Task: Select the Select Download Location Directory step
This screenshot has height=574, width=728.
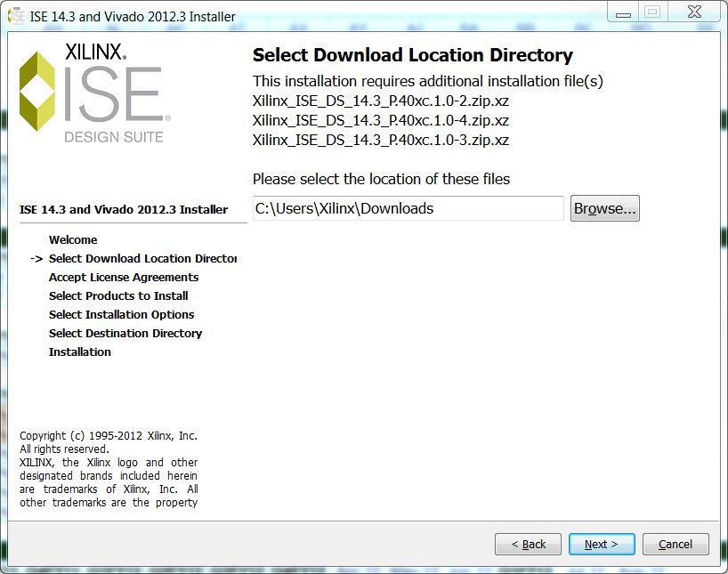Action: click(142, 259)
